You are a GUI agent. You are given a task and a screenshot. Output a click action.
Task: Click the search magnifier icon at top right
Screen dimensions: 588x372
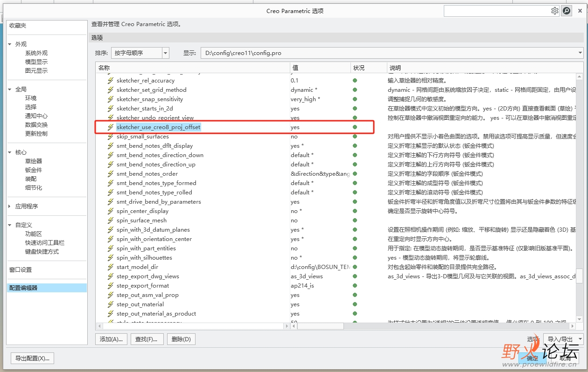pos(567,11)
